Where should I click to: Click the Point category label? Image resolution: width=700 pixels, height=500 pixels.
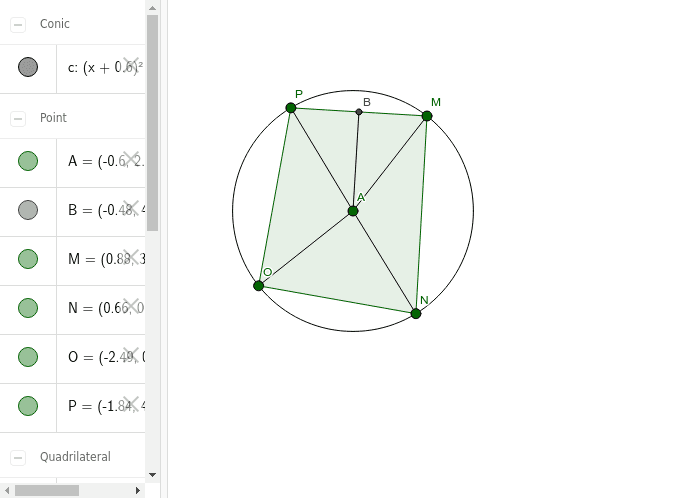53,118
